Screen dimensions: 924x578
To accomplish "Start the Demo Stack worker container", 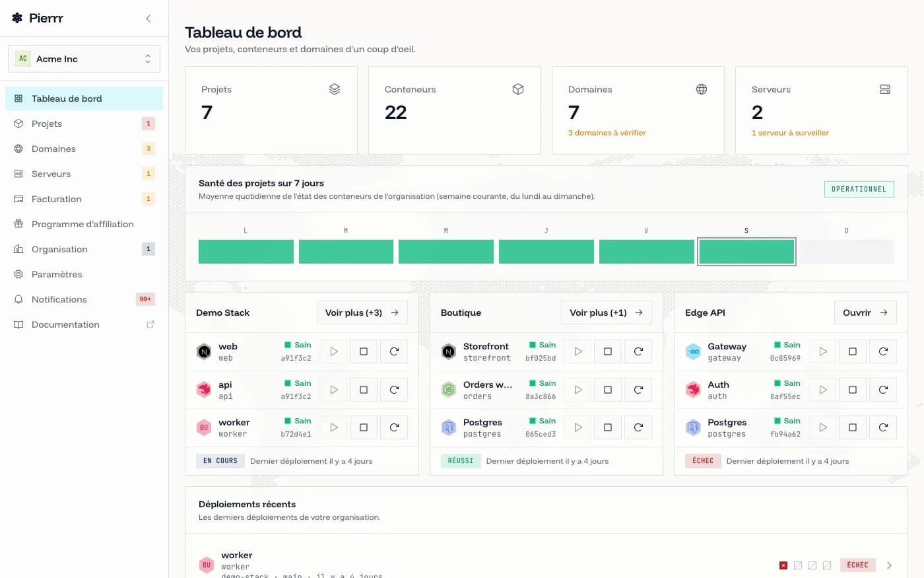I will (334, 427).
